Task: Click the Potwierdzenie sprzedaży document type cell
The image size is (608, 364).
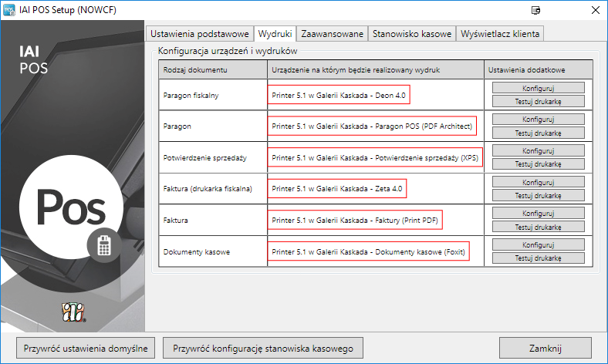Action: [x=213, y=158]
